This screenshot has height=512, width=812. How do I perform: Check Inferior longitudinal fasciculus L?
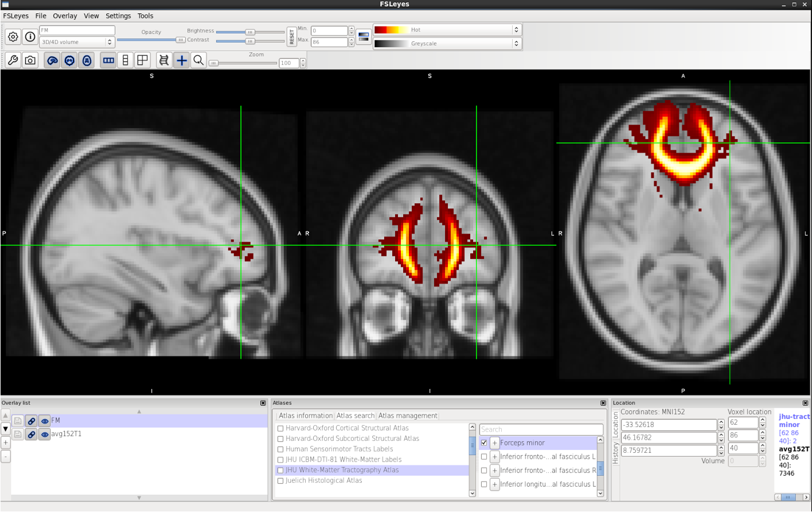pyautogui.click(x=484, y=484)
